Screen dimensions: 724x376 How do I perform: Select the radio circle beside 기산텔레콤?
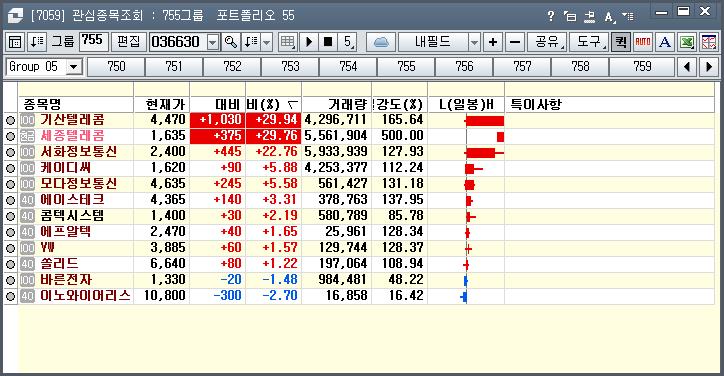(10, 121)
